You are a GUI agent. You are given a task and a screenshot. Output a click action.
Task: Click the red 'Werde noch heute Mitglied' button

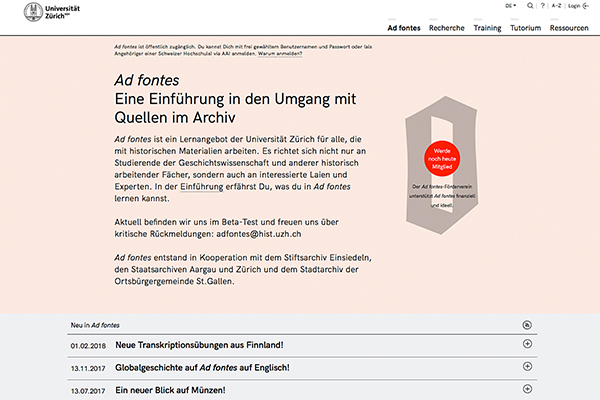tap(442, 159)
